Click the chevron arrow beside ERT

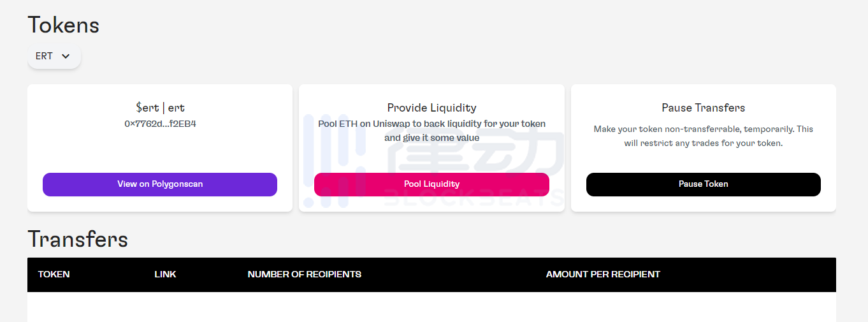click(x=66, y=56)
